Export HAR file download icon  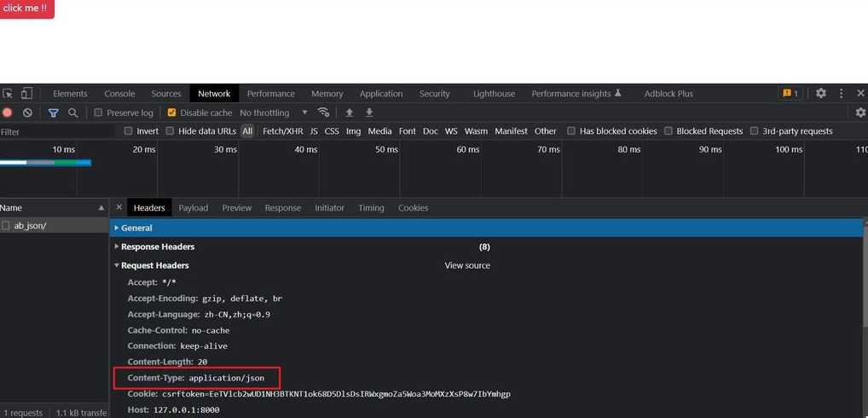[369, 113]
